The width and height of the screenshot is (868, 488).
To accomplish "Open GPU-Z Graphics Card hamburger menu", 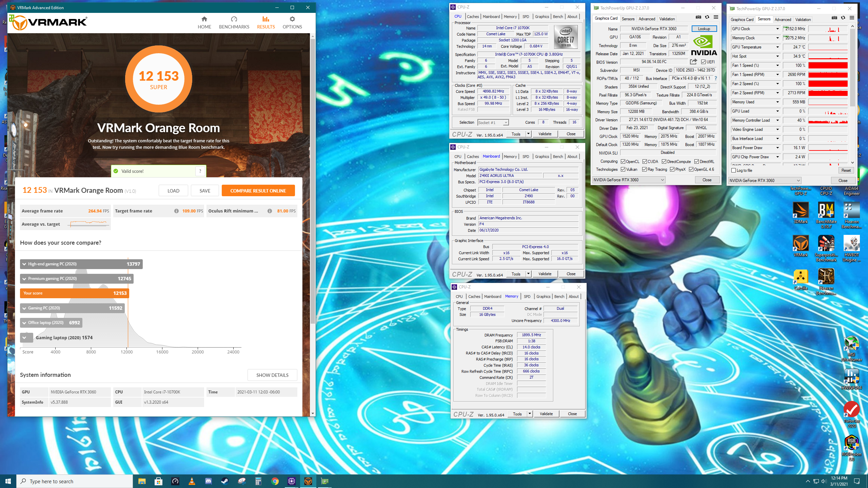I will [x=716, y=17].
